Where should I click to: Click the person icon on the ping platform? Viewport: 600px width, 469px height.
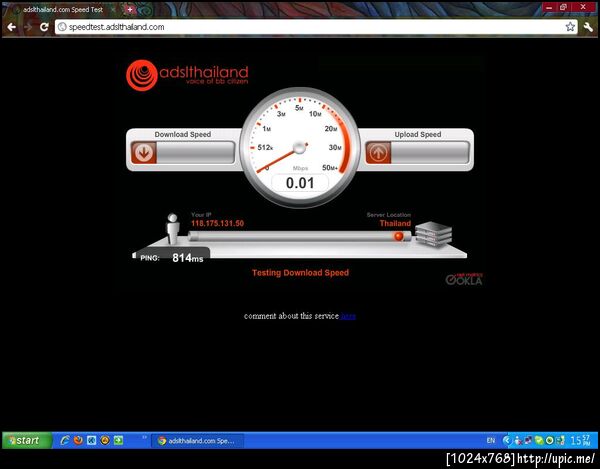pos(173,229)
